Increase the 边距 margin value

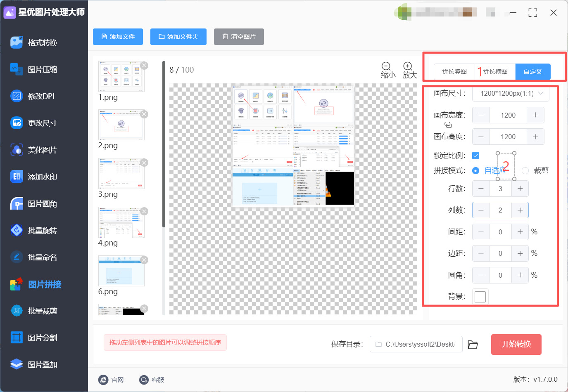pos(520,253)
